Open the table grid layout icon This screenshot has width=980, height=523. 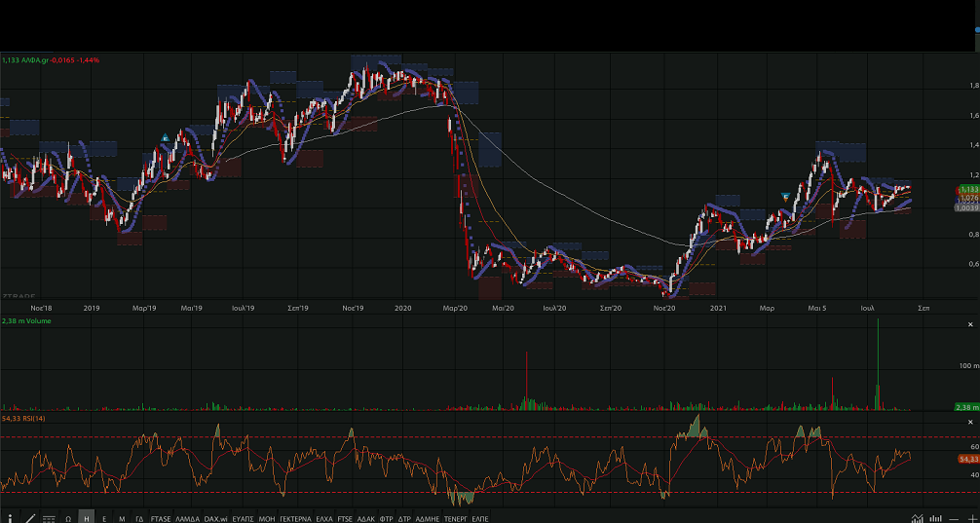(x=49, y=518)
